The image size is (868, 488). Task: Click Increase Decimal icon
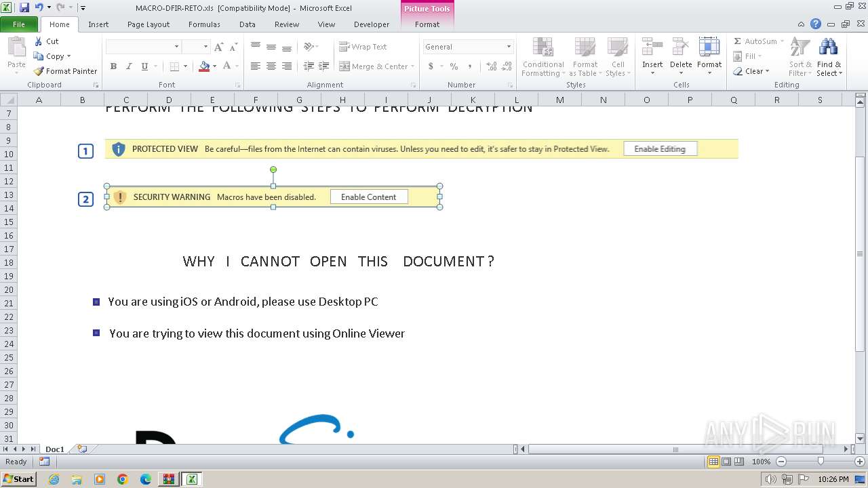(x=492, y=66)
